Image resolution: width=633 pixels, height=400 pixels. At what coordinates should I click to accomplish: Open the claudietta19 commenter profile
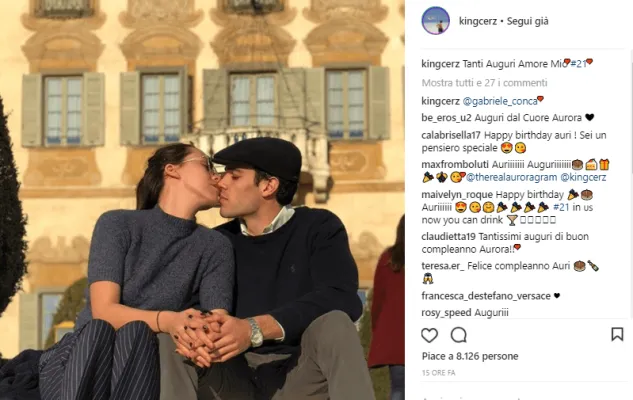pos(449,237)
